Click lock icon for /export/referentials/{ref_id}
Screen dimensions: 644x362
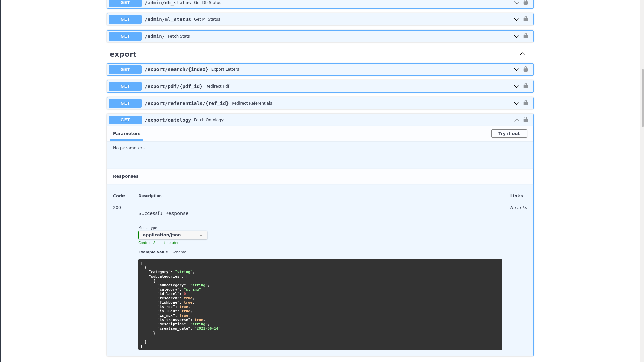[526, 103]
